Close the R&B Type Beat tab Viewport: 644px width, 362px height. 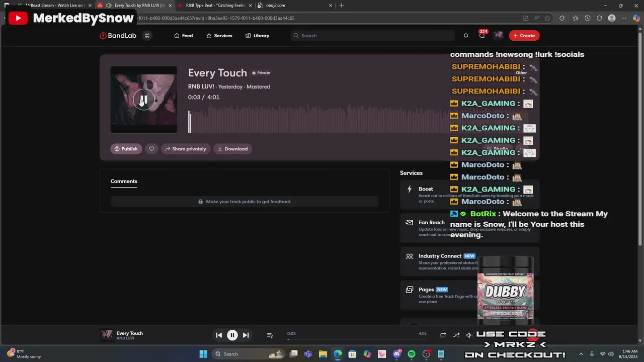click(250, 6)
